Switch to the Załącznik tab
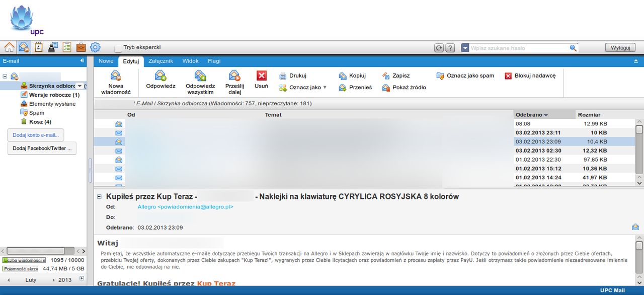 pyautogui.click(x=161, y=61)
